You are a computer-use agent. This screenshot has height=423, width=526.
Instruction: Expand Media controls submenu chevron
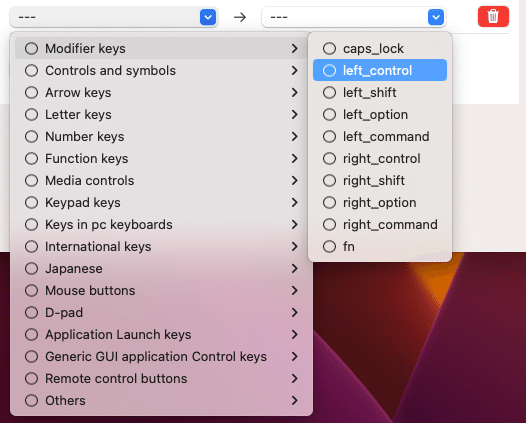click(295, 180)
